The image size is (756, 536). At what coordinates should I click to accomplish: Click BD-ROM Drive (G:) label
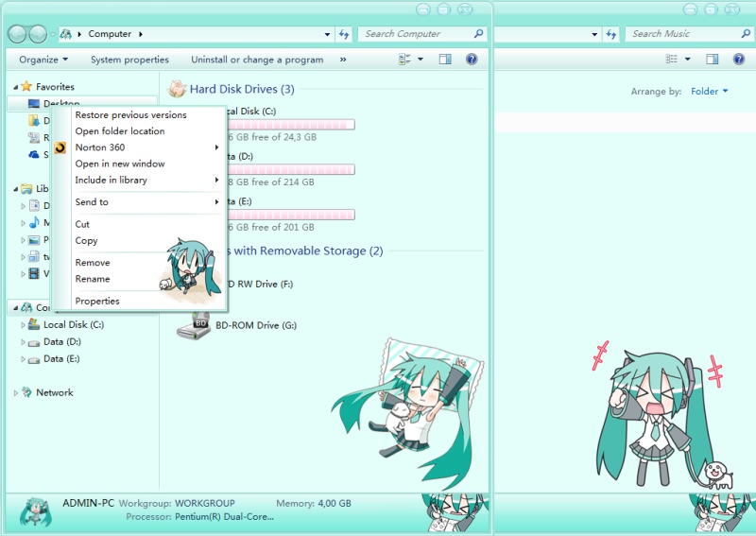coord(256,325)
